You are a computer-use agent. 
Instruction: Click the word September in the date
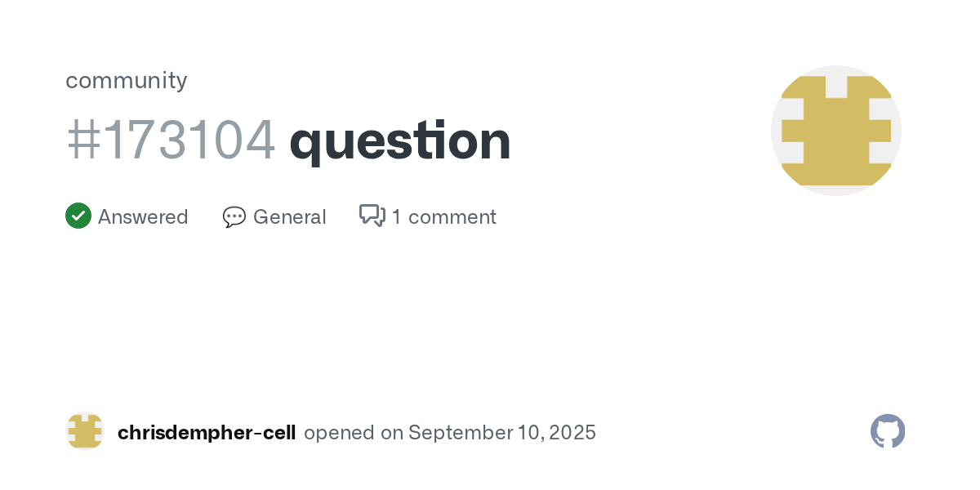tap(459, 433)
